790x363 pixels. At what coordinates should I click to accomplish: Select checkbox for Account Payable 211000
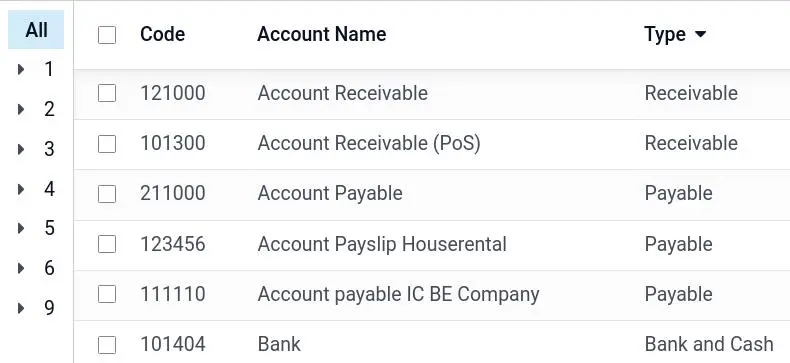107,194
